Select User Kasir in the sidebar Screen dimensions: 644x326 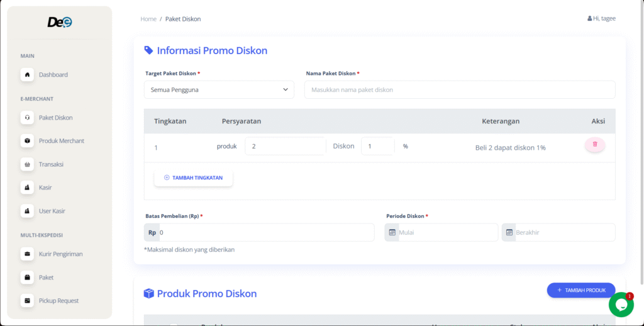tap(52, 211)
